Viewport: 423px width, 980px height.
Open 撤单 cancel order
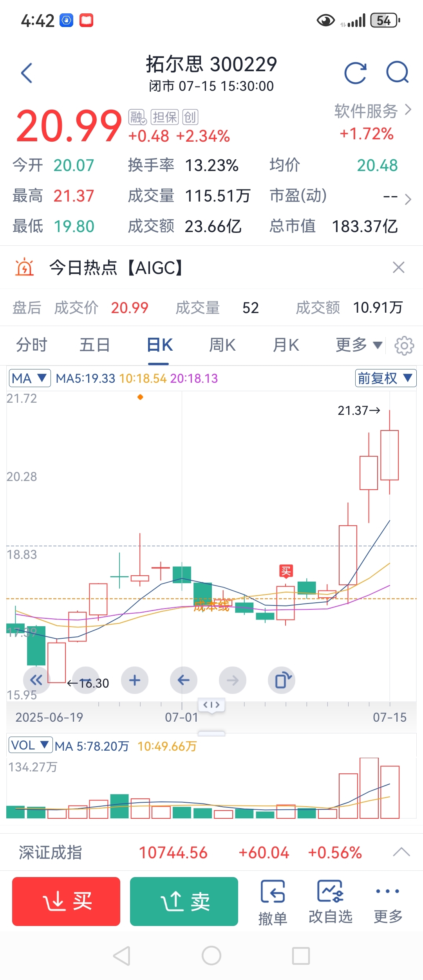(273, 903)
